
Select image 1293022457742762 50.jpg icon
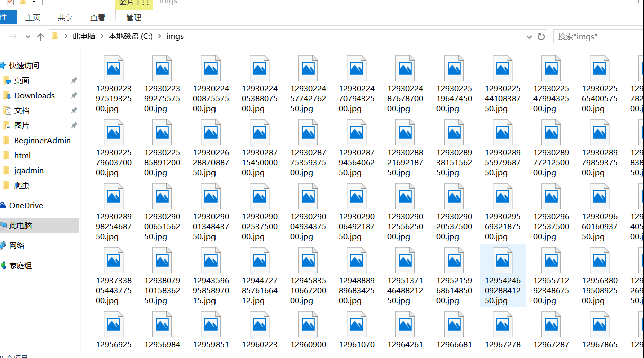308,68
